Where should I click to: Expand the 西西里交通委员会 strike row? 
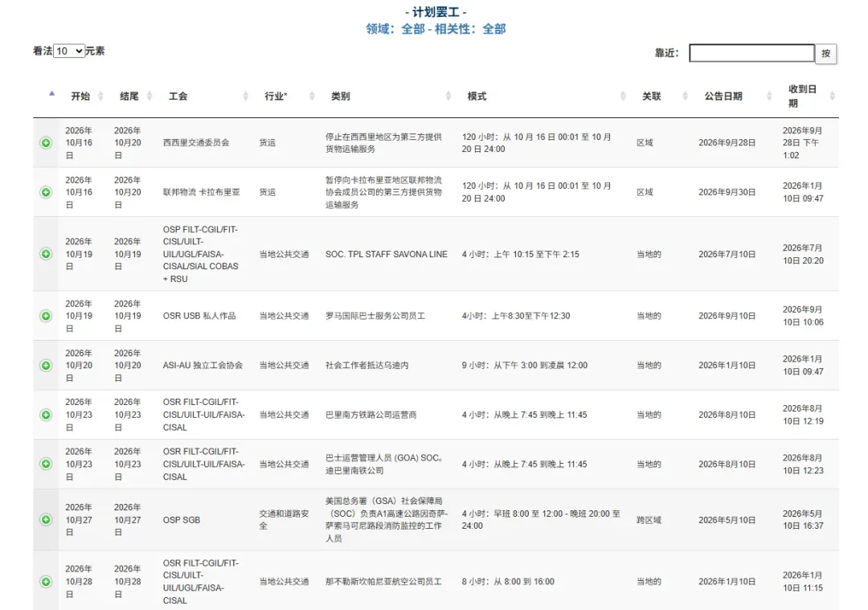click(46, 143)
